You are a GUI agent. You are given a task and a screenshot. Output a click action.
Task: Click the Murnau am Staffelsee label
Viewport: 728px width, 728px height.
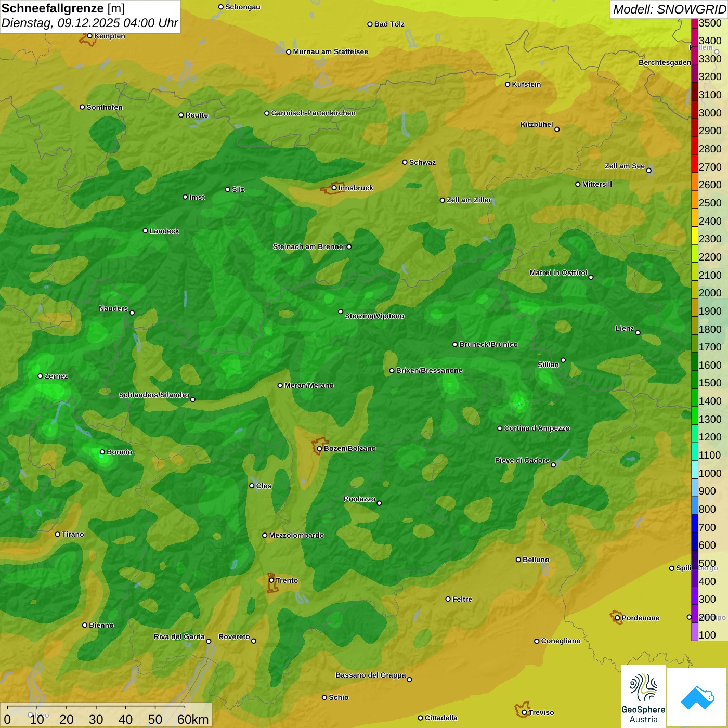coord(330,51)
